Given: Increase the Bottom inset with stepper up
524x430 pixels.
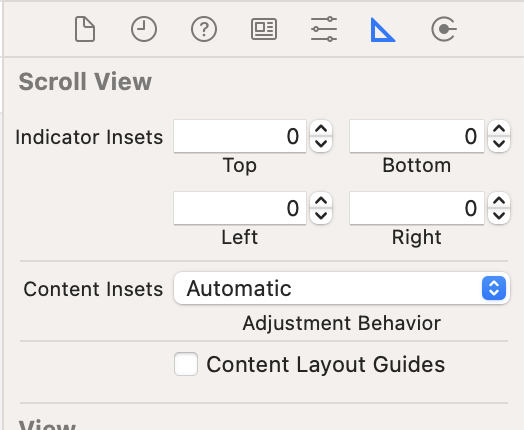Looking at the screenshot, I should point(499,129).
